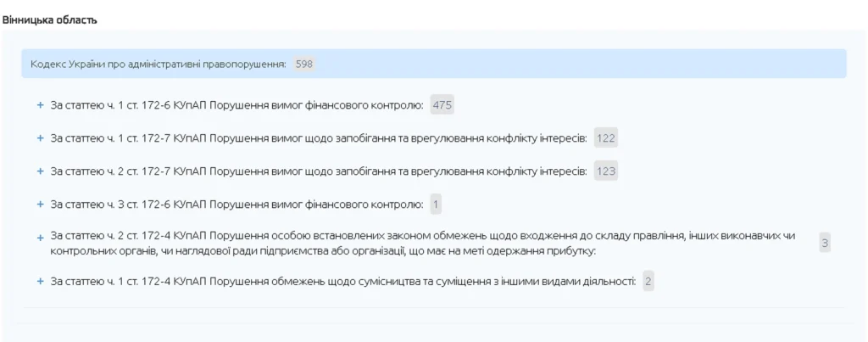The height and width of the screenshot is (342, 868).
Task: Click count badge 3 for ст. 172-4
Action: [825, 244]
